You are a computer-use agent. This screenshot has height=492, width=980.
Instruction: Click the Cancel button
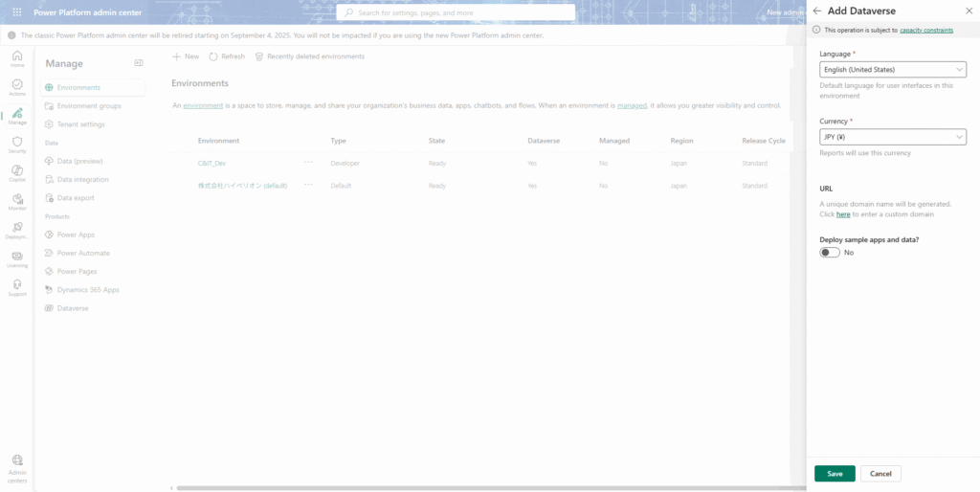tap(880, 474)
